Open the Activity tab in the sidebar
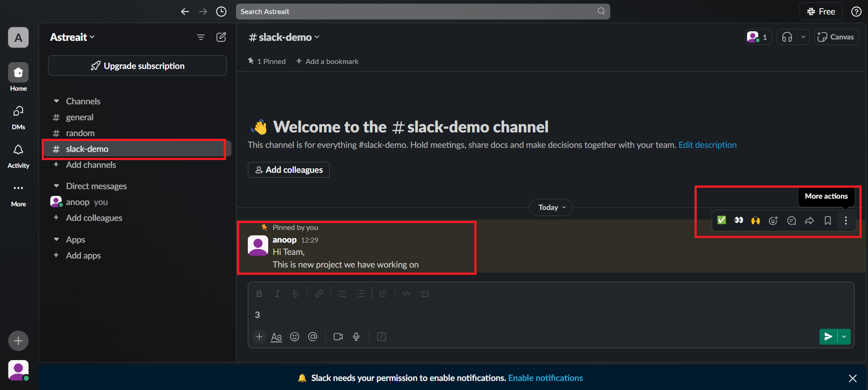Screen dimensions: 868x390 [18, 156]
